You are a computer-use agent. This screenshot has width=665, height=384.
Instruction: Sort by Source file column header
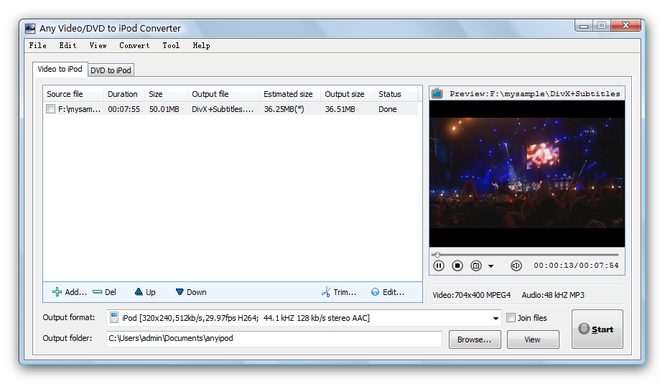73,94
